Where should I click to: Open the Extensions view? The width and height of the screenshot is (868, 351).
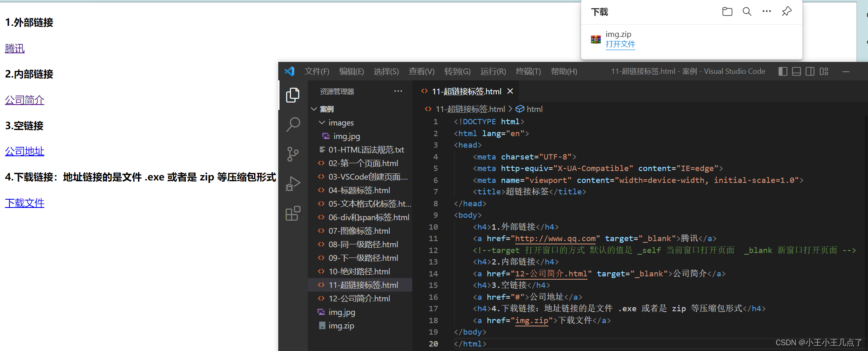pos(293,213)
